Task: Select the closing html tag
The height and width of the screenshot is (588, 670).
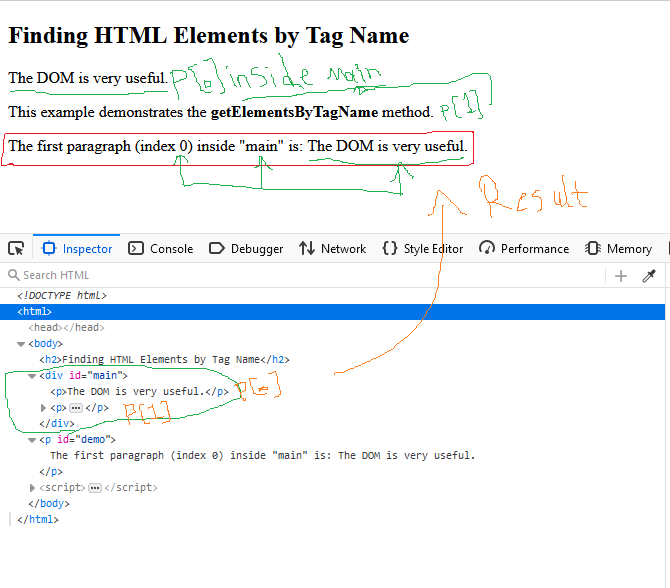Action: pos(38,520)
